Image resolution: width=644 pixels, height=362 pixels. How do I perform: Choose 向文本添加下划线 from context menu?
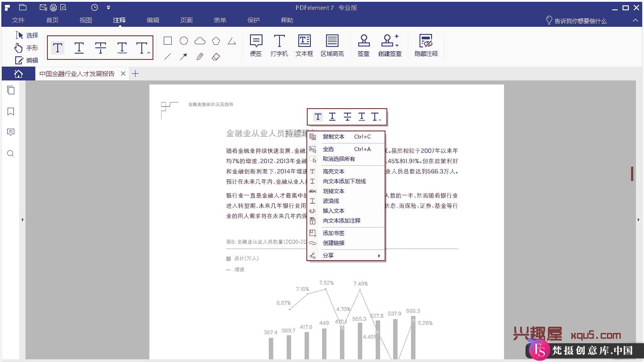coord(346,181)
